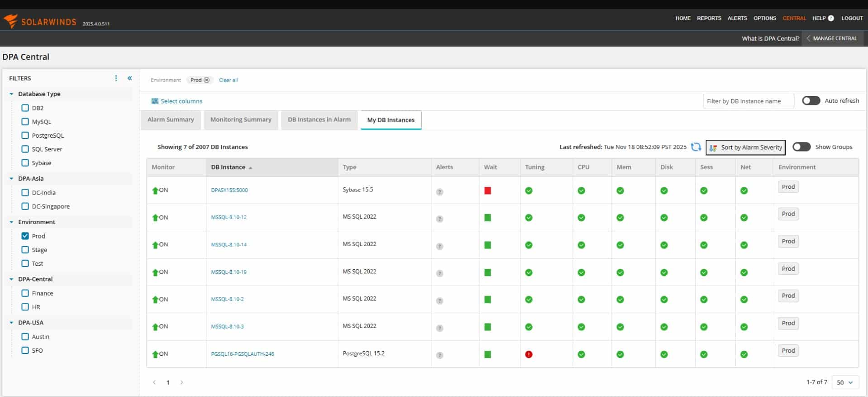
Task: Click the CPU check icon for MSSQL-8.10-2
Action: (x=581, y=300)
